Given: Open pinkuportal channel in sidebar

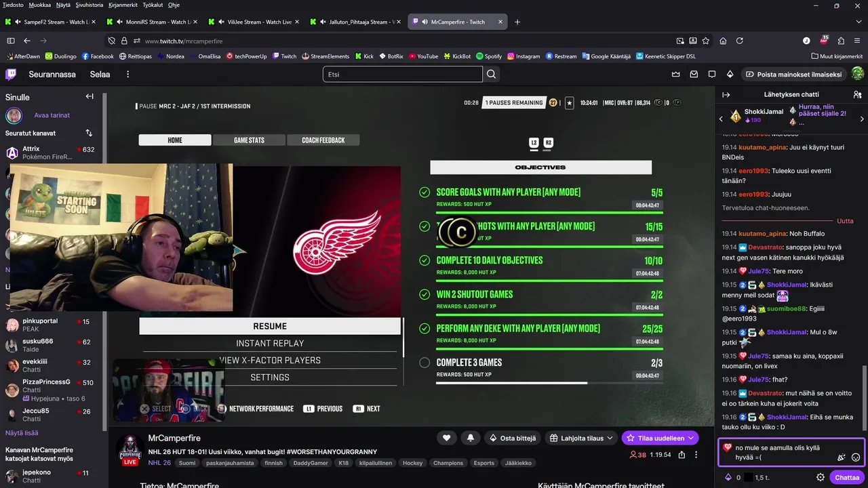Looking at the screenshot, I should coord(51,325).
